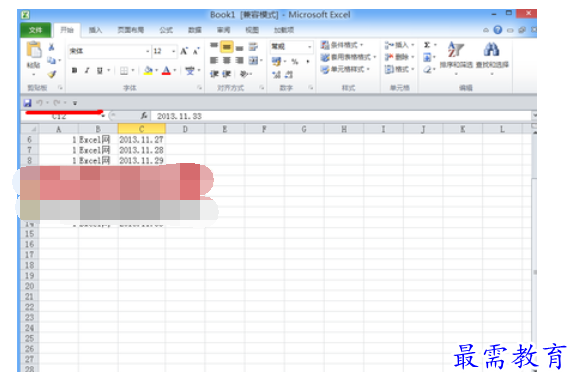Align text right

coord(239,61)
